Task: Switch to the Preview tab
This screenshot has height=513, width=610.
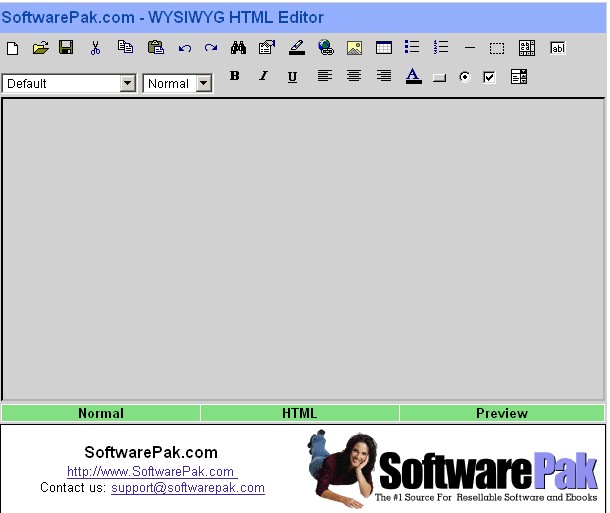Action: 501,413
